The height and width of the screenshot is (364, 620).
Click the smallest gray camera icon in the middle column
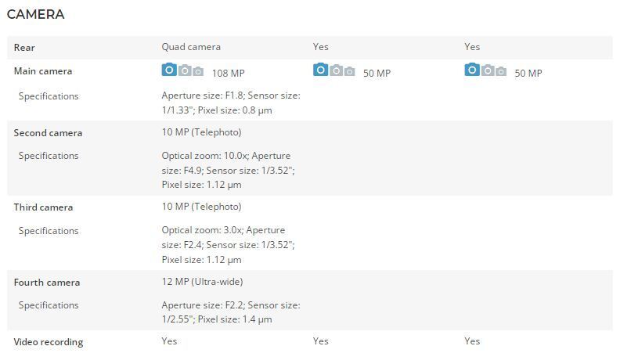pyautogui.click(x=349, y=71)
